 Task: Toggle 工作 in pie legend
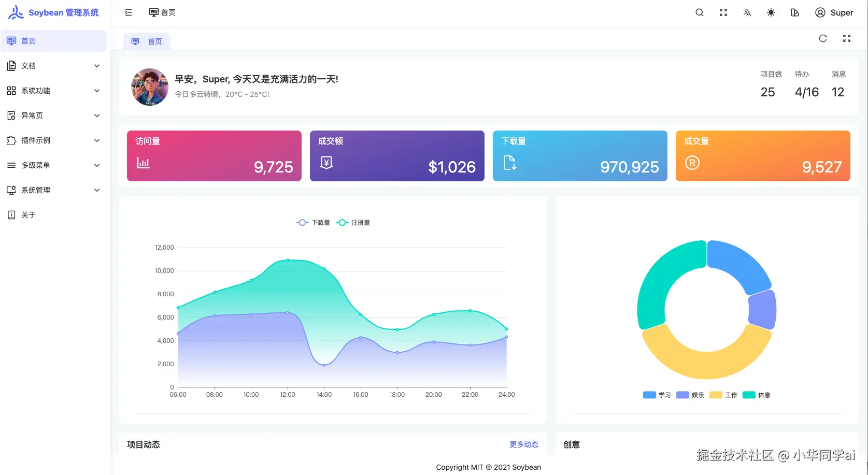(x=723, y=395)
